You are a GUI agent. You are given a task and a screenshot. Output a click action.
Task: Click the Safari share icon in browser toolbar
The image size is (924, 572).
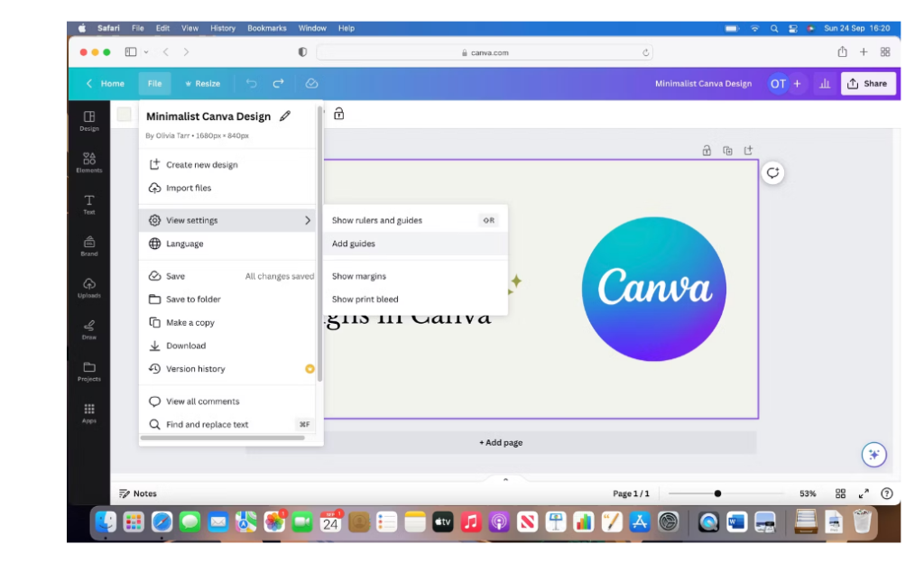842,51
